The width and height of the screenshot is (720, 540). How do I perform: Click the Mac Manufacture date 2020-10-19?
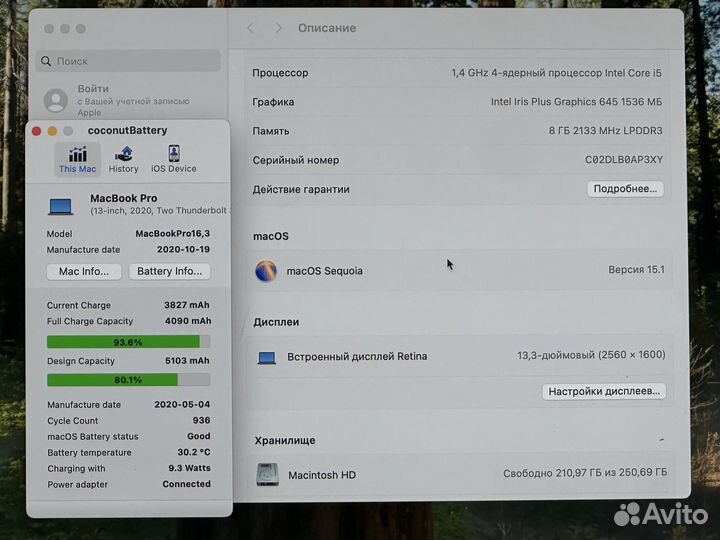click(x=183, y=249)
